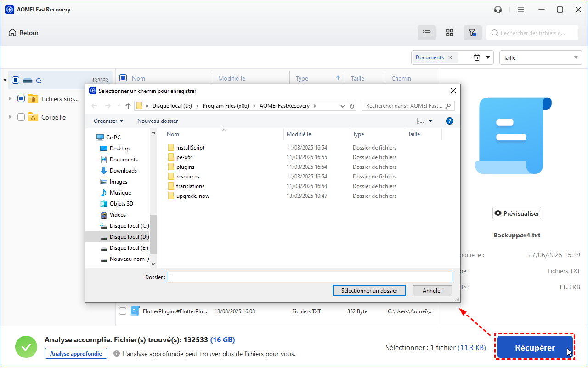The image size is (588, 368).
Task: Select the upgrade-now folder
Action: click(x=188, y=196)
